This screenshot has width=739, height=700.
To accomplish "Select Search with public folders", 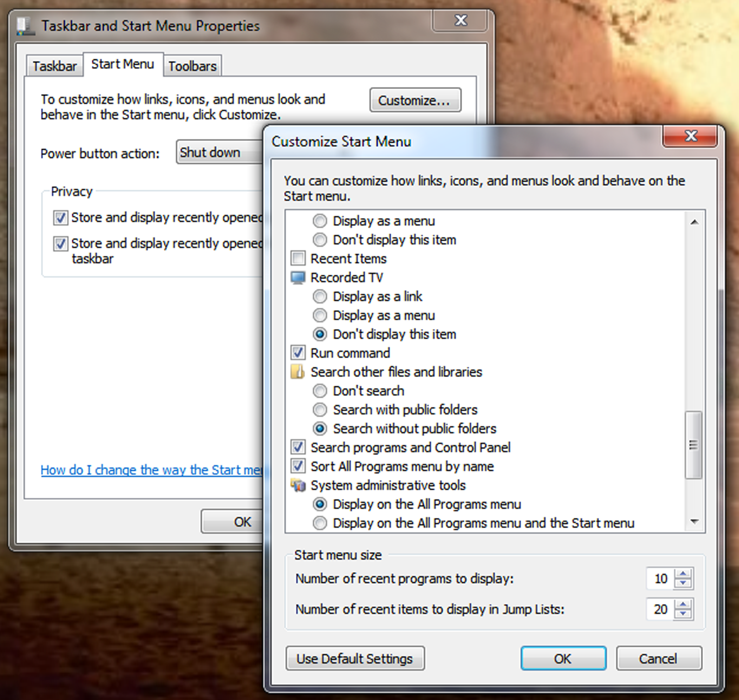I will (320, 410).
